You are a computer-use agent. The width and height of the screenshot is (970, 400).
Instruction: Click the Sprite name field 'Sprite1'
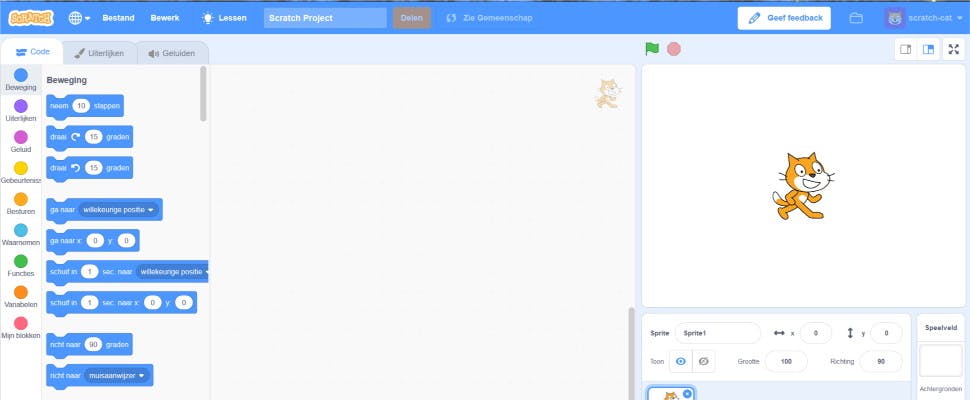click(x=718, y=333)
